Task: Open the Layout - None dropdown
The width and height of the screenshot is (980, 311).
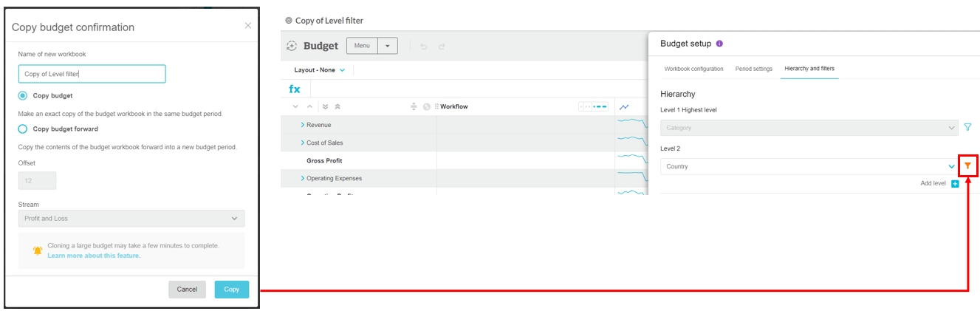Action: pos(319,70)
